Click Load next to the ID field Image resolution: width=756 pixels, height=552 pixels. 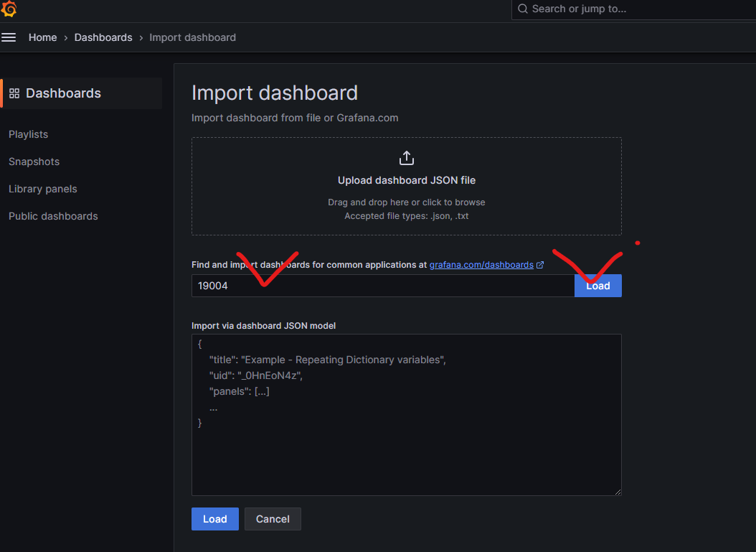tap(598, 286)
